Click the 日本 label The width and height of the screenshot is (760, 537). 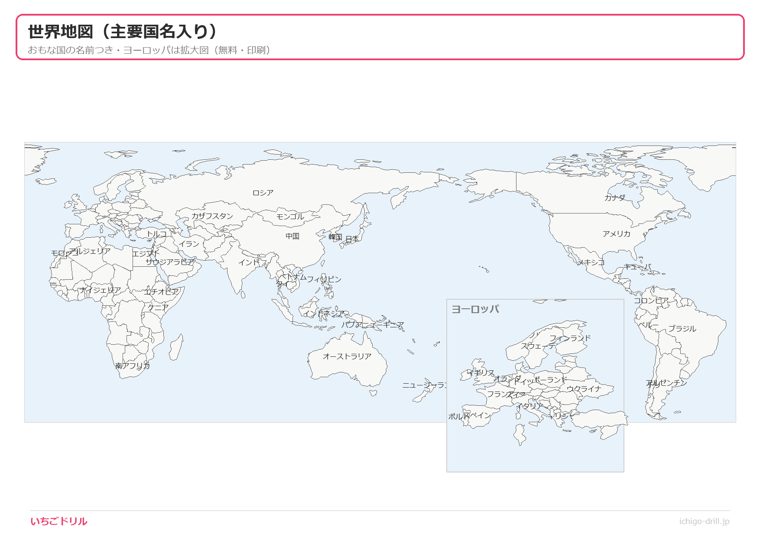[x=352, y=239]
